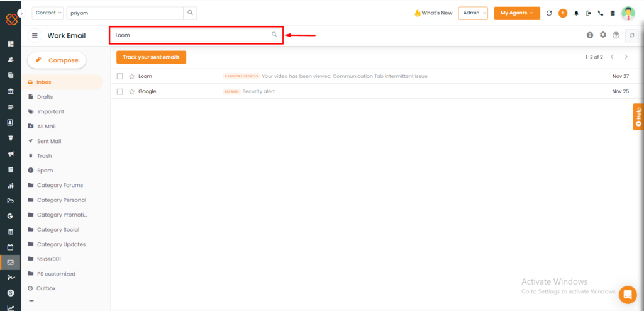Click the open-folder icon in dark sidebar
This screenshot has height=311, width=644.
(x=11, y=201)
